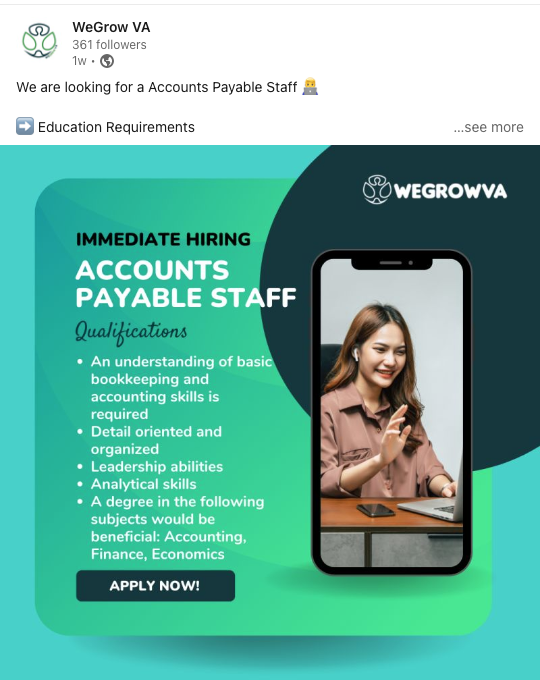The image size is (540, 680).
Task: Click the Qualifications script heading
Action: 131,333
